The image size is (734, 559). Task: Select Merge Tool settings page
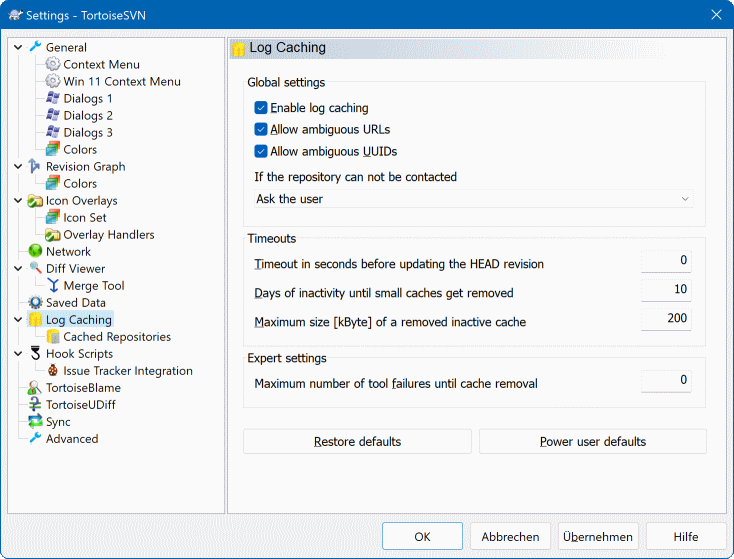click(94, 286)
